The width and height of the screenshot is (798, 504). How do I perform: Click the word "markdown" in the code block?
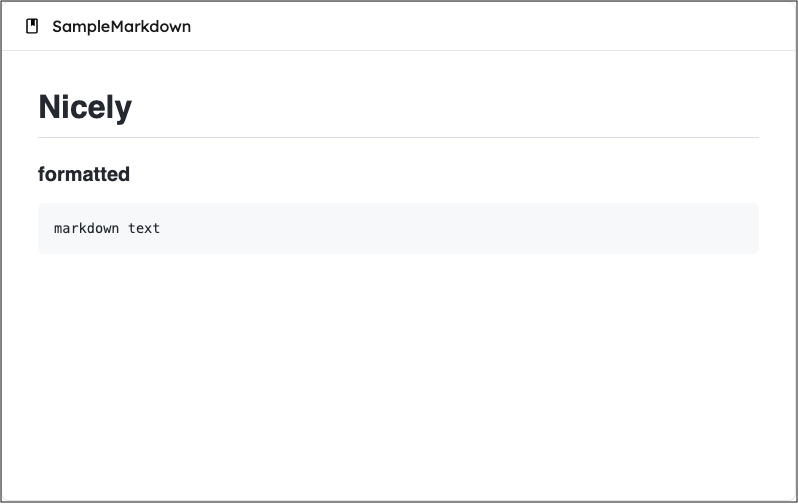[x=87, y=228]
